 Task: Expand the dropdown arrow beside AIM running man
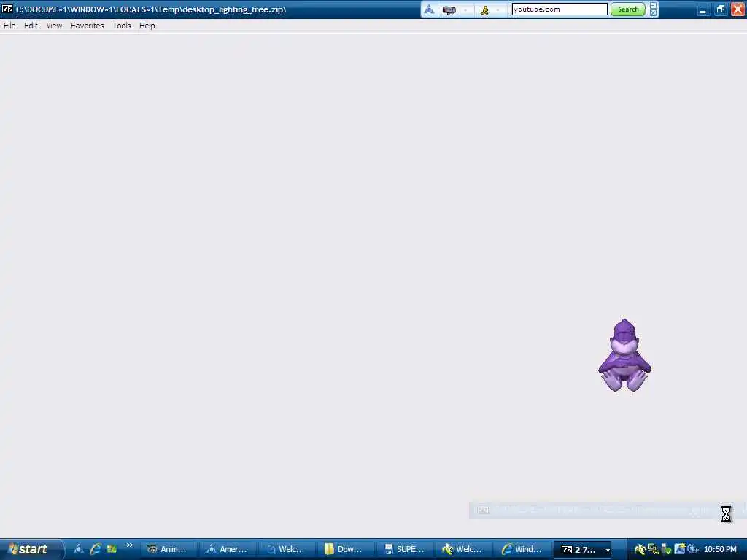click(498, 9)
